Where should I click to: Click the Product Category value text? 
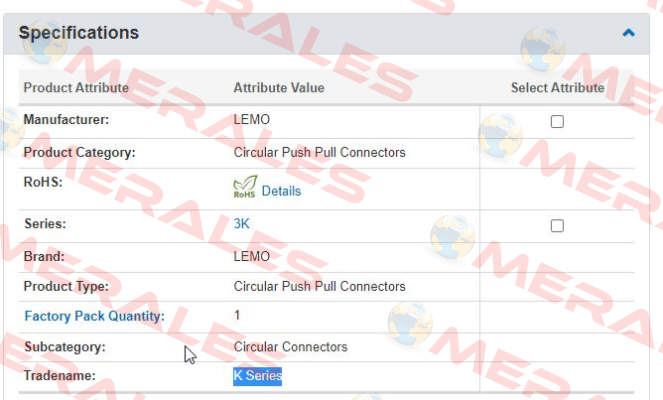pos(320,152)
